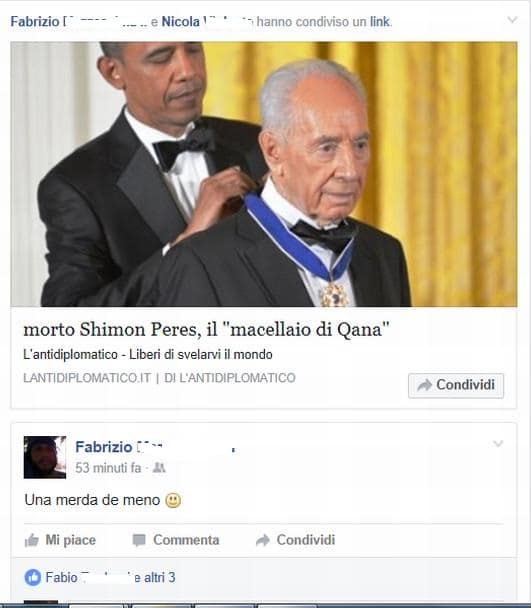Expand the options chevron on Fabrizio's post
The image size is (531, 608).
(498, 444)
